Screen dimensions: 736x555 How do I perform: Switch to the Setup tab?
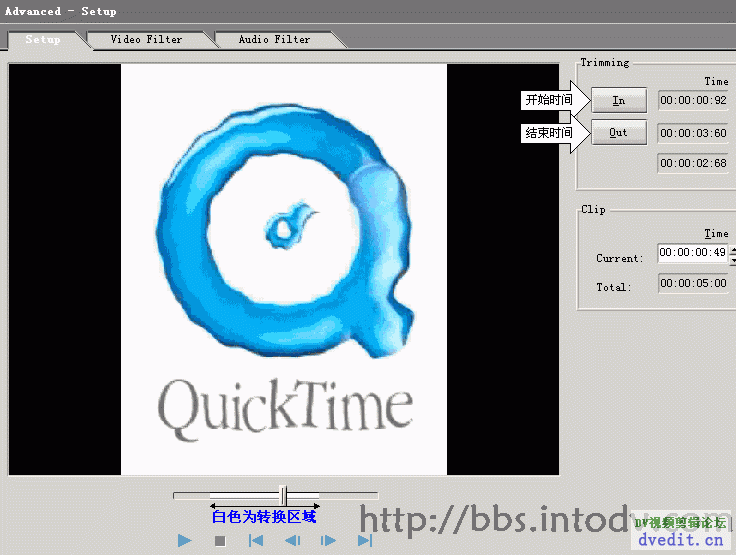[x=43, y=40]
